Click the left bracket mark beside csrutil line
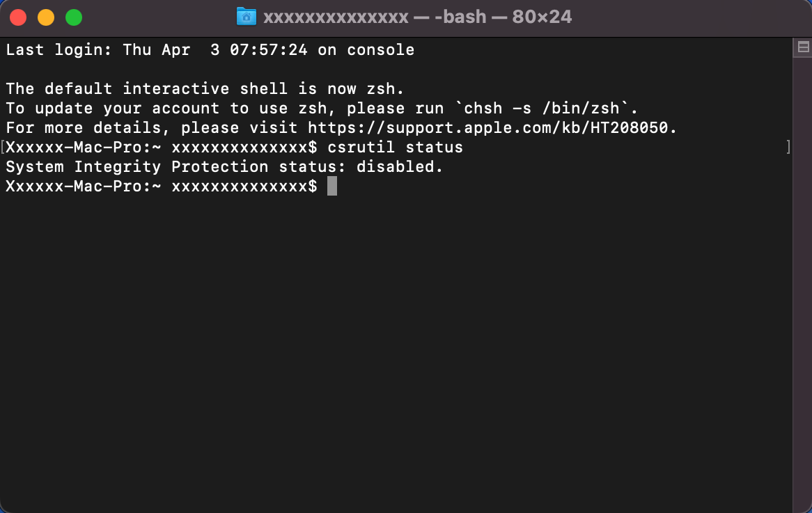This screenshot has height=513, width=812. pos(3,147)
